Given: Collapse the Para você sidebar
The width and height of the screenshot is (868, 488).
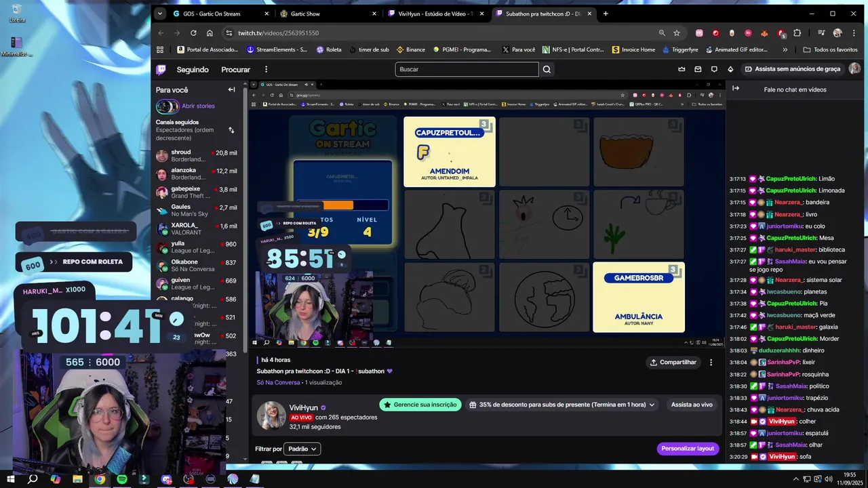Looking at the screenshot, I should click(231, 89).
